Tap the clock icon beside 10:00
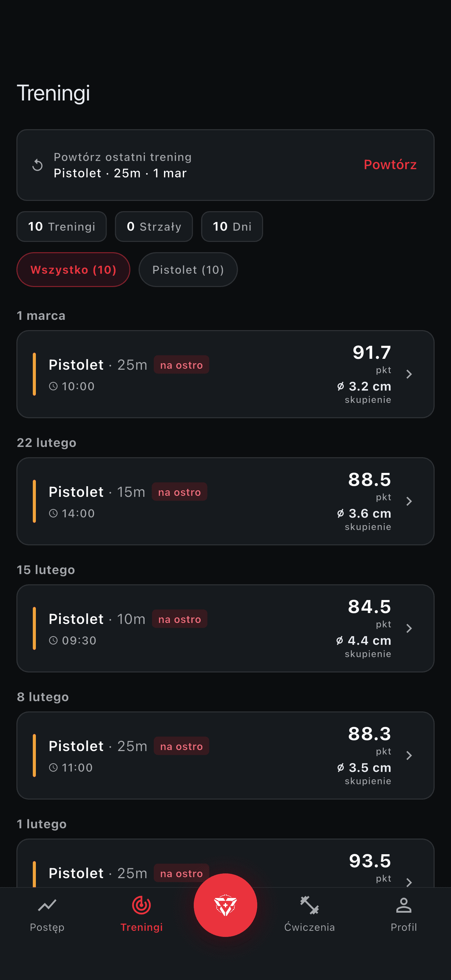 click(x=54, y=386)
